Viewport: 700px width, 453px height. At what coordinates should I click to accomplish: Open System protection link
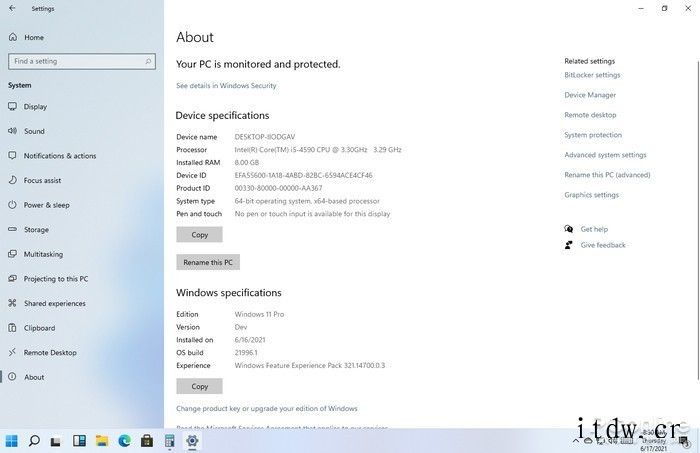pyautogui.click(x=593, y=135)
